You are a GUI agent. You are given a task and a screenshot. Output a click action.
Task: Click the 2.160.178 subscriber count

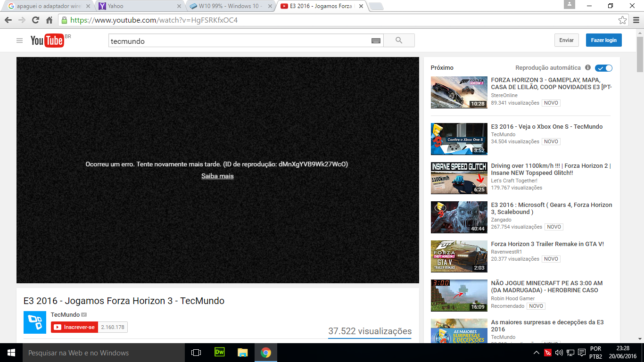pos(113,327)
